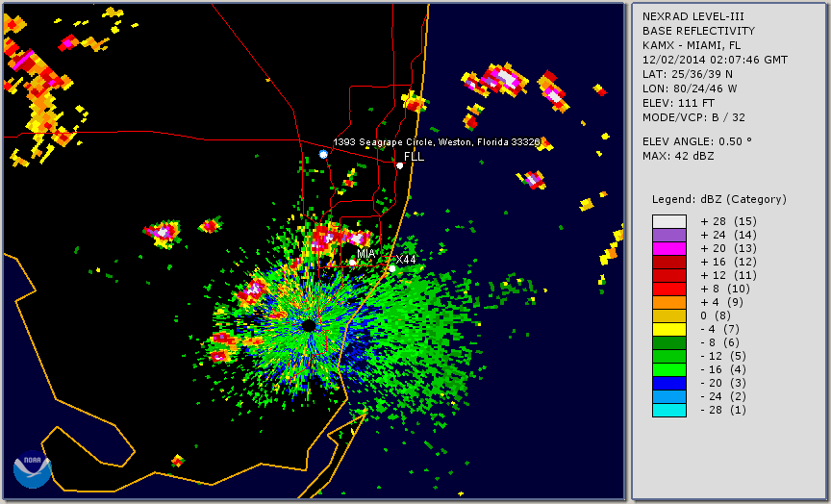Select the +16 (12) legend swatch
The height and width of the screenshot is (504, 831).
pos(669,263)
